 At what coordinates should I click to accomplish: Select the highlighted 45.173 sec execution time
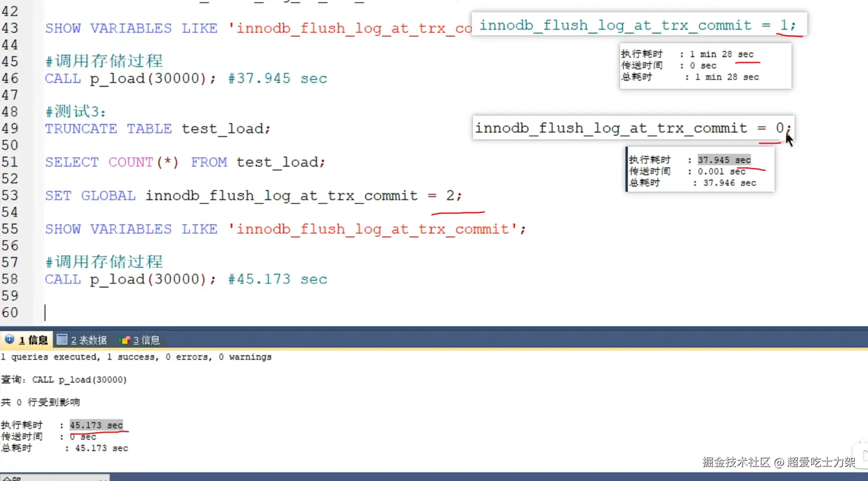(96, 425)
